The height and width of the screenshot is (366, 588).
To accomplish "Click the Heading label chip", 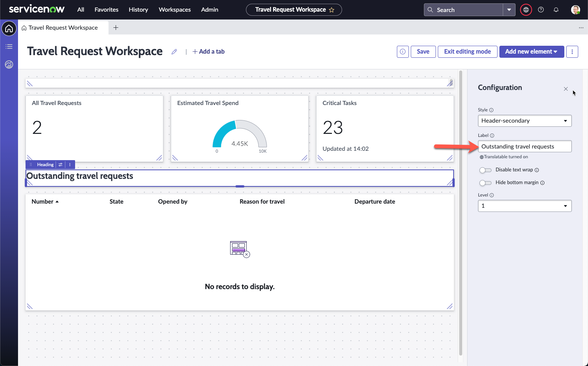I will pos(45,165).
